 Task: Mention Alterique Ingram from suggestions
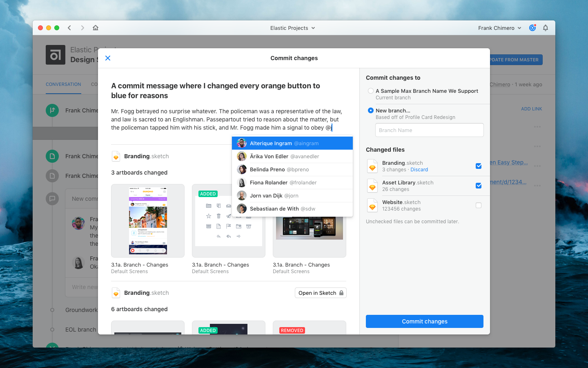(x=292, y=143)
